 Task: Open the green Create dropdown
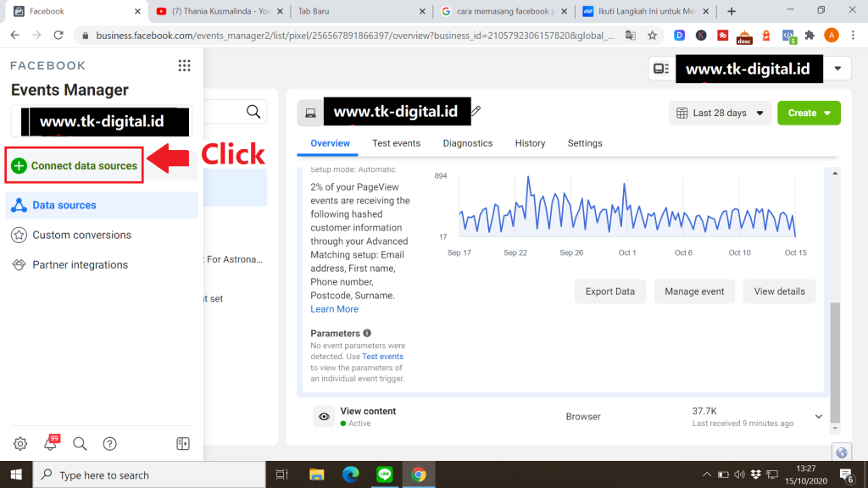click(x=809, y=113)
